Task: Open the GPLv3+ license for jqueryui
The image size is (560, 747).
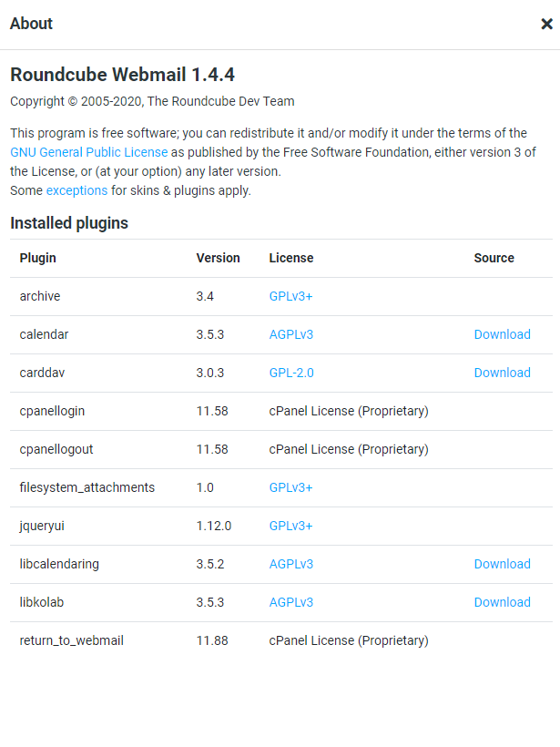Action: 290,526
